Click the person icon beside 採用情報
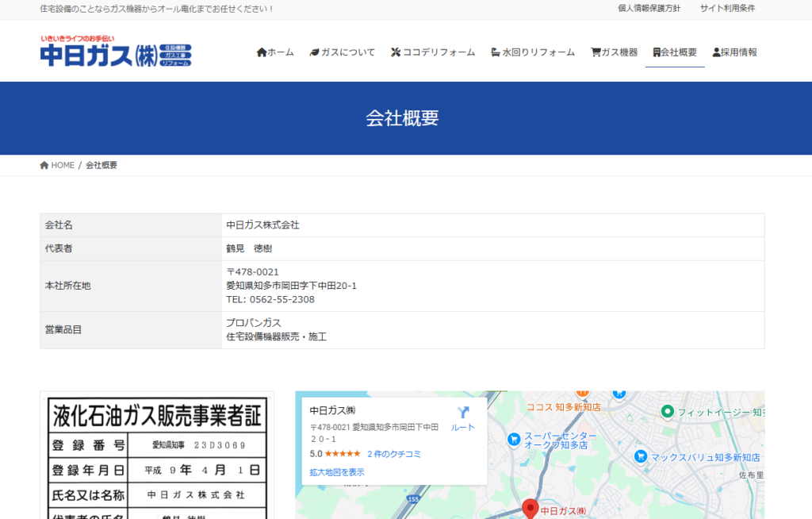 pos(716,52)
